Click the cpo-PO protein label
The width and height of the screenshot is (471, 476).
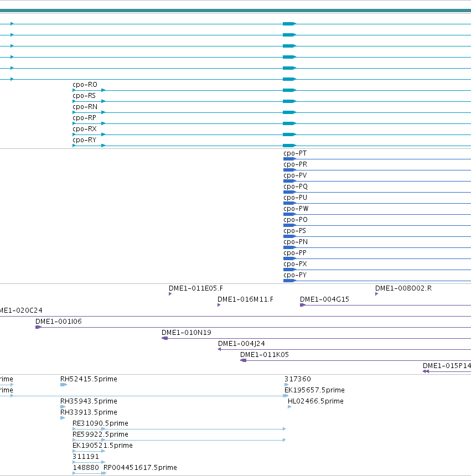[x=296, y=220]
